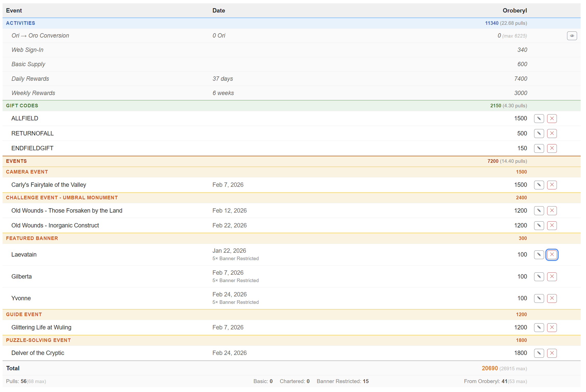The height and width of the screenshot is (392, 586).
Task: Edit Glittering Life at Wuling event
Action: tap(539, 327)
